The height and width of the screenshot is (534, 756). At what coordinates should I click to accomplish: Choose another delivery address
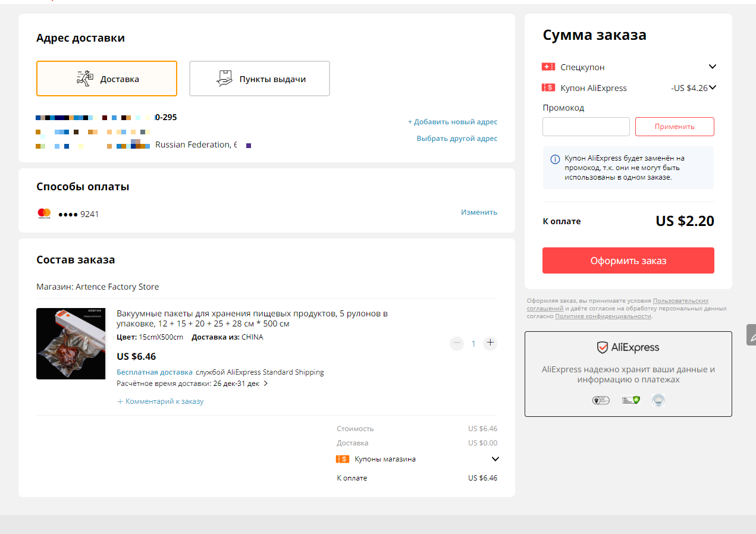point(457,139)
